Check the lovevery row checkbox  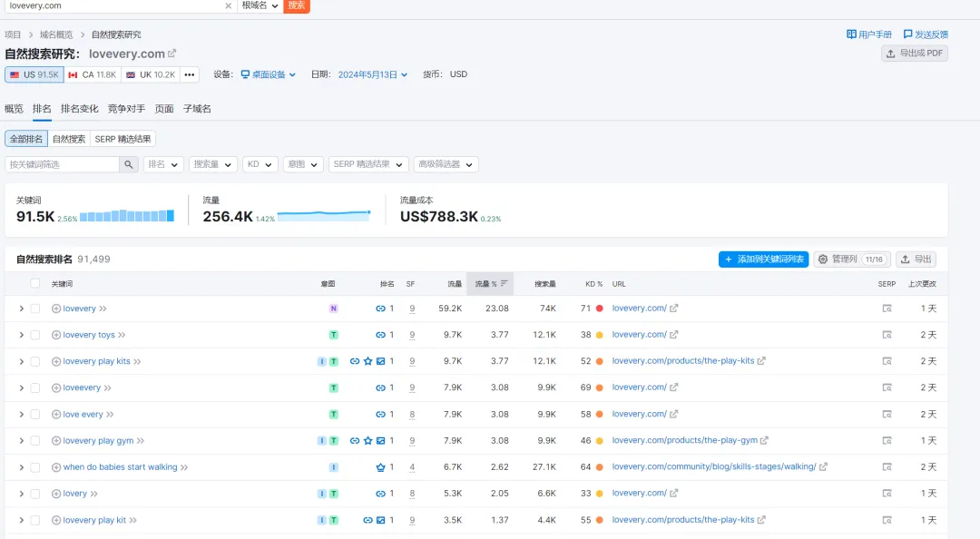point(35,309)
